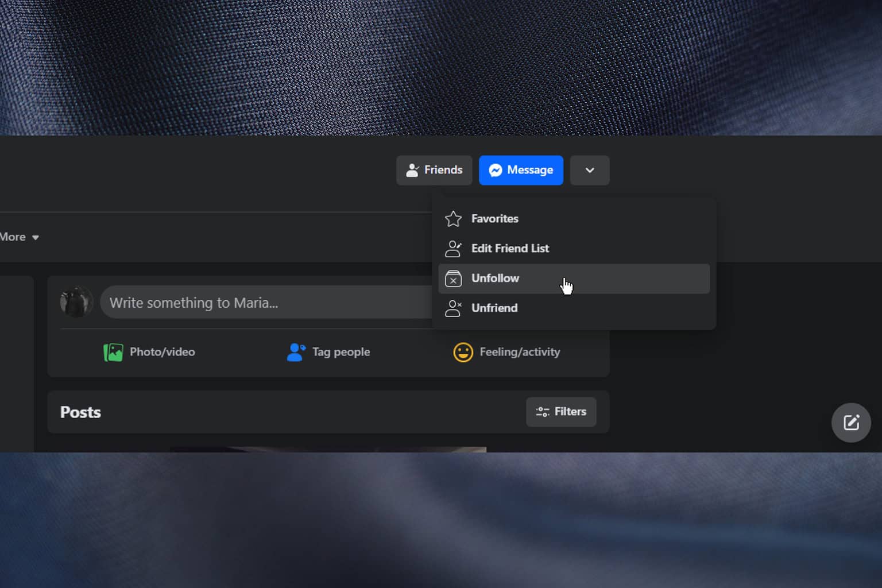Image resolution: width=882 pixels, height=588 pixels.
Task: Open the profile actions chevron dropdown
Action: click(590, 170)
